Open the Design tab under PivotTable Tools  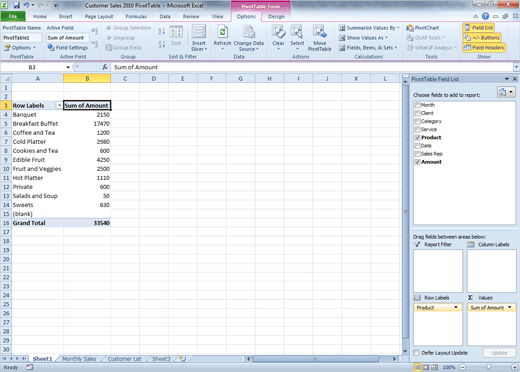pyautogui.click(x=276, y=16)
